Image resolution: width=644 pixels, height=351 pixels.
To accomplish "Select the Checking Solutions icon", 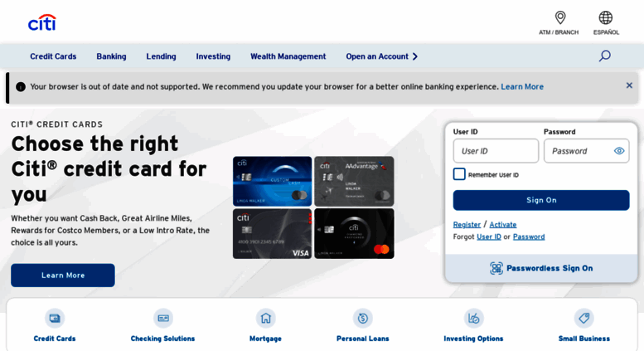I will coord(163,318).
